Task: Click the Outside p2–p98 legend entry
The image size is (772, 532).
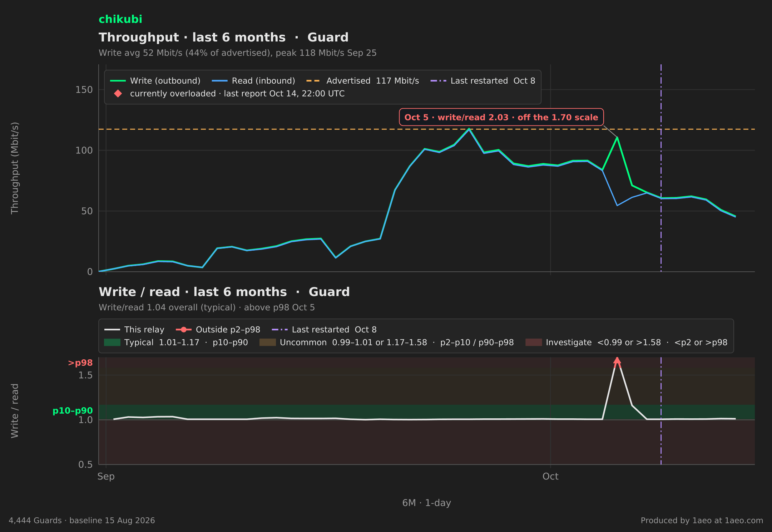Action: 218,330
